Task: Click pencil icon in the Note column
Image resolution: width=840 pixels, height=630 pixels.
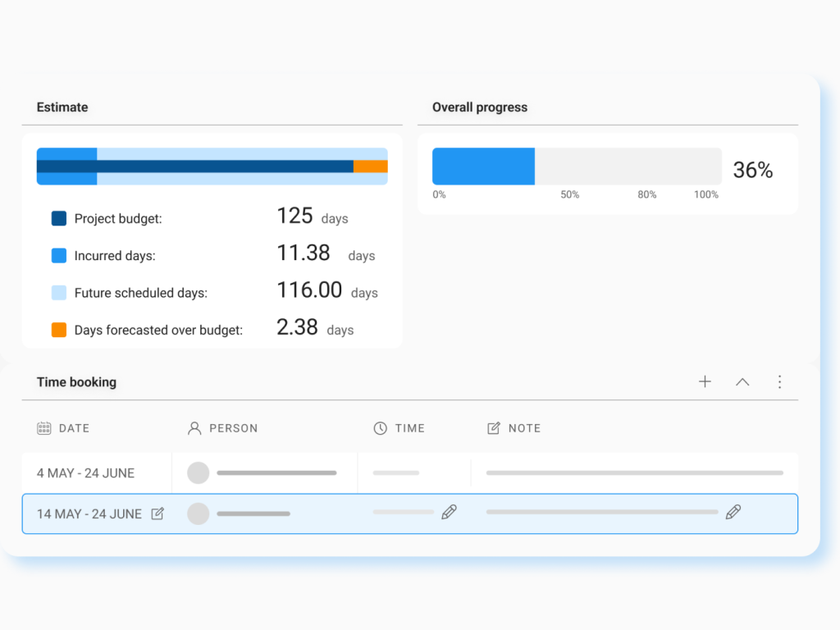Action: pyautogui.click(x=733, y=512)
